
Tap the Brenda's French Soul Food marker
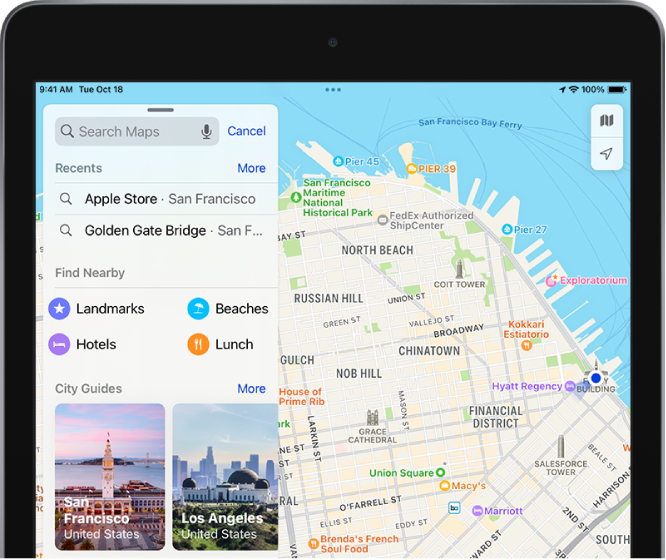point(313,543)
